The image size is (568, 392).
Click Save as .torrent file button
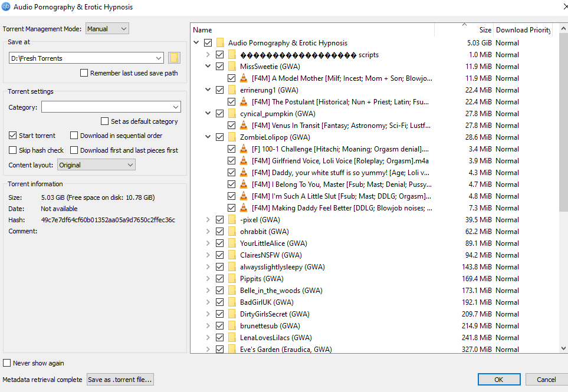click(120, 380)
